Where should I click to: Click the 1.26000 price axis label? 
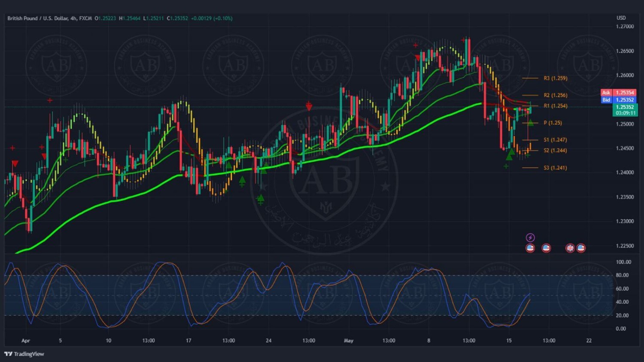[625, 75]
